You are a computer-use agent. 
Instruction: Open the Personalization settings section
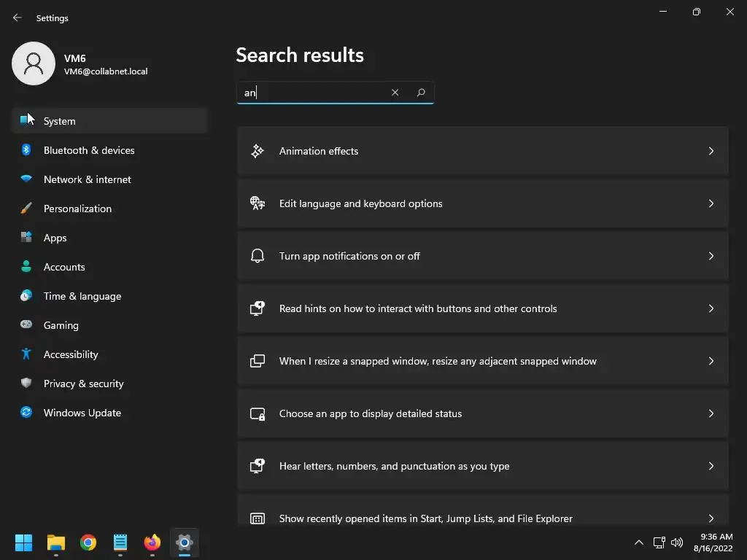click(77, 209)
